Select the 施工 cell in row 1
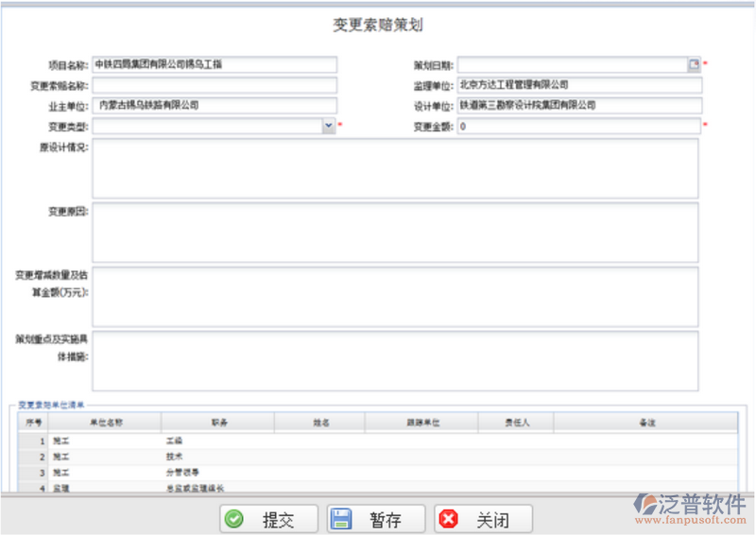This screenshot has height=535, width=756. (x=105, y=440)
